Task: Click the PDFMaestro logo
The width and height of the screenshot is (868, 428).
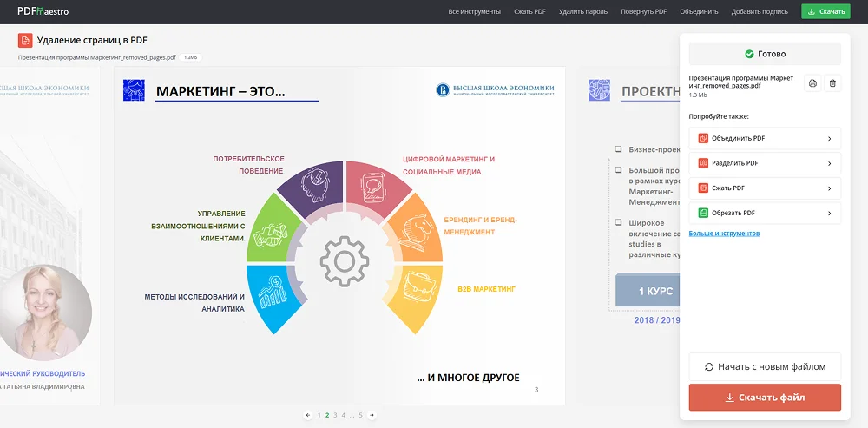Action: [43, 11]
